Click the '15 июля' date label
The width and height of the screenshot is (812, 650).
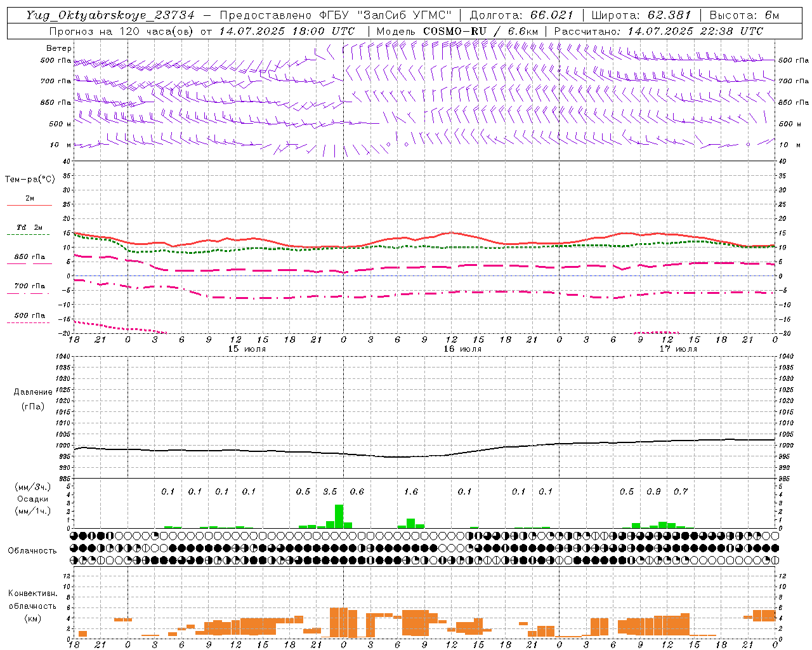pos(247,349)
